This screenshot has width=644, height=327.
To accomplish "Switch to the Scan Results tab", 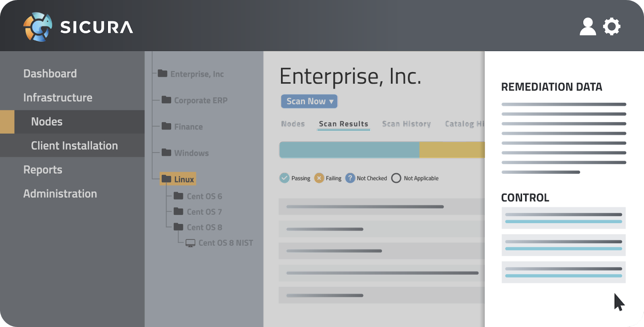I will (x=343, y=124).
